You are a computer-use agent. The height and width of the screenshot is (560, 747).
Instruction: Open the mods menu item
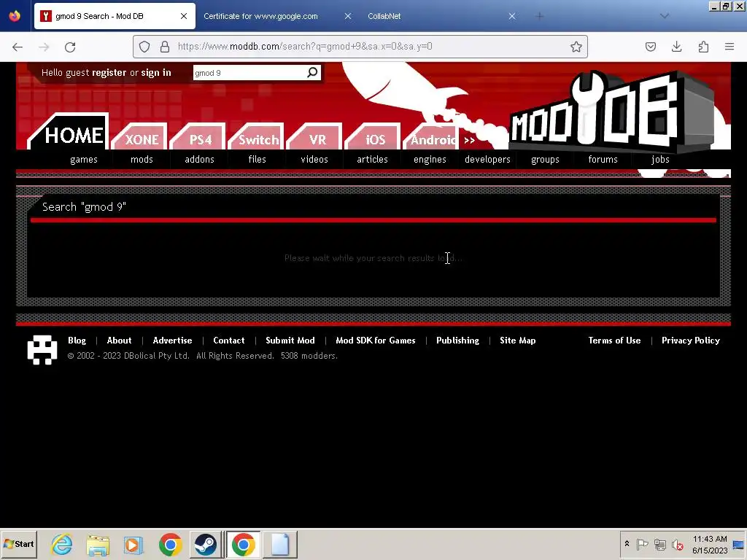pos(142,160)
